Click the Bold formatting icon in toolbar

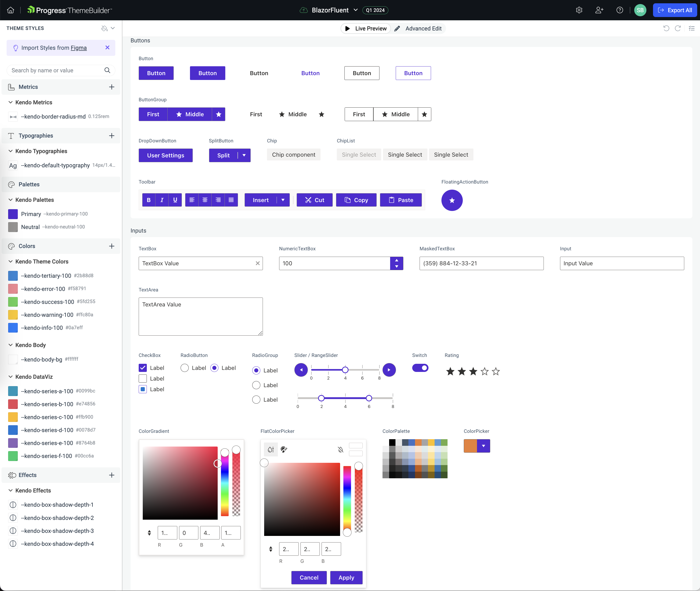[x=148, y=200]
